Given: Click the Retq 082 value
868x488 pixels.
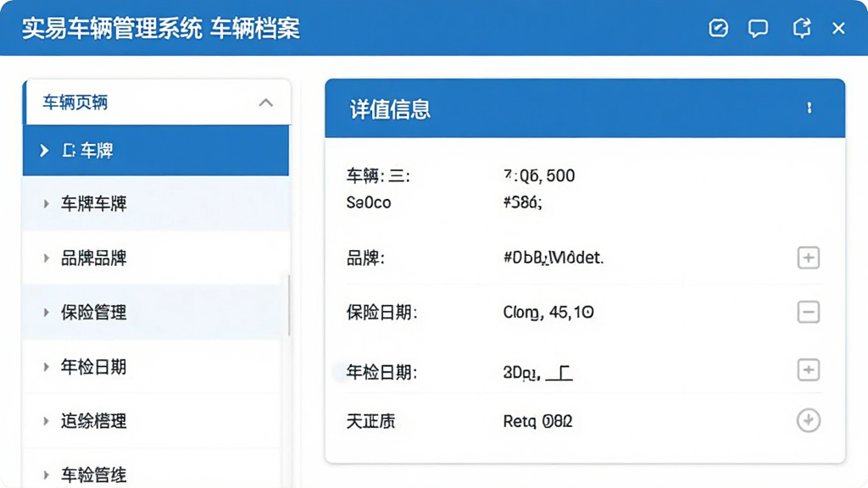Looking at the screenshot, I should tap(537, 422).
